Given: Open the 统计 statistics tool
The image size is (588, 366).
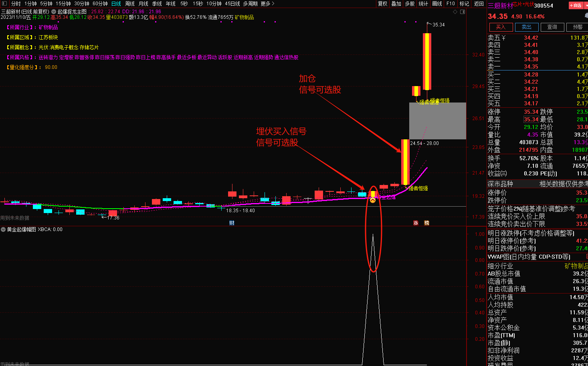Looking at the screenshot, I should [423, 4].
